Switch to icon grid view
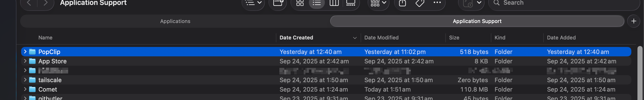This screenshot has height=100, width=644. (x=300, y=3)
